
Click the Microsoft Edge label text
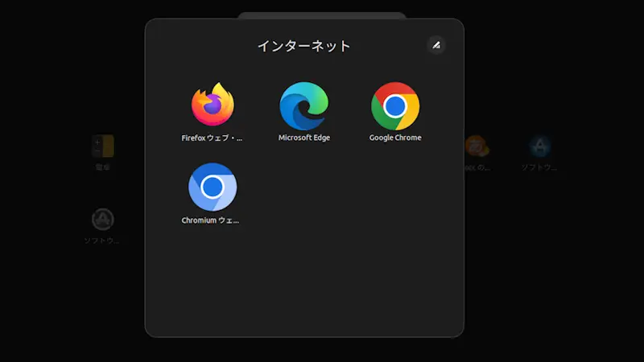pyautogui.click(x=304, y=138)
